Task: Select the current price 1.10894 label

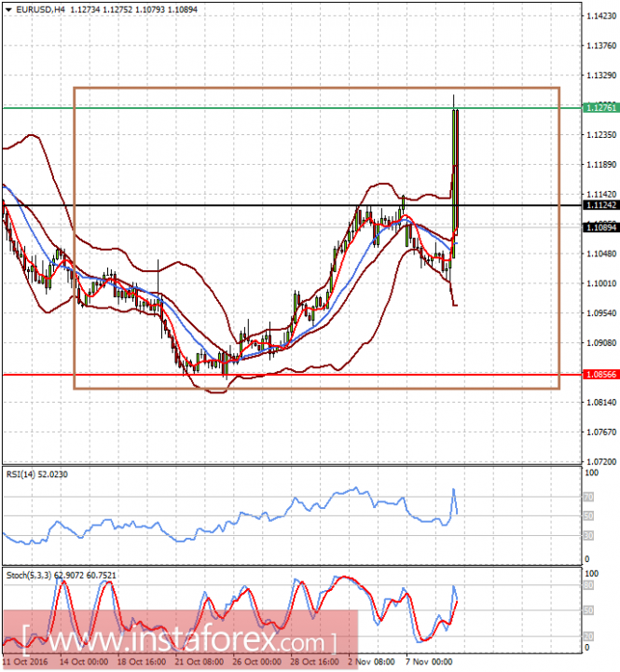Action: tap(601, 227)
